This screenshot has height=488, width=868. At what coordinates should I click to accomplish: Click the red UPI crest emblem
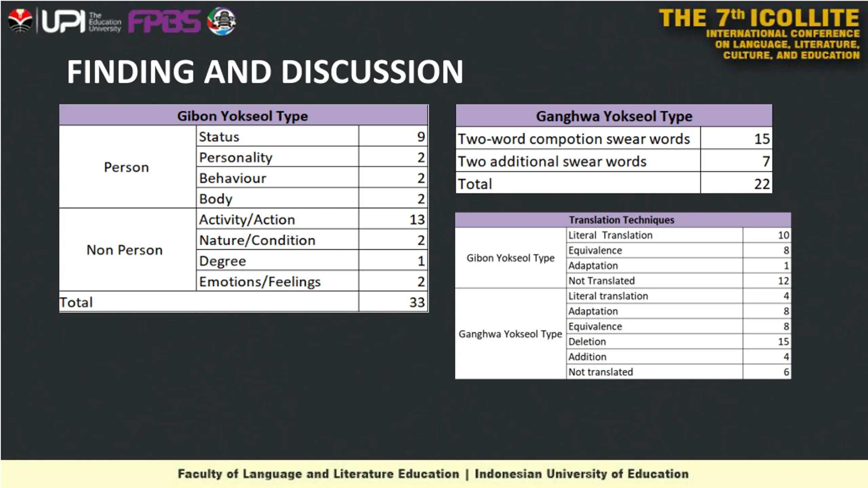click(20, 21)
